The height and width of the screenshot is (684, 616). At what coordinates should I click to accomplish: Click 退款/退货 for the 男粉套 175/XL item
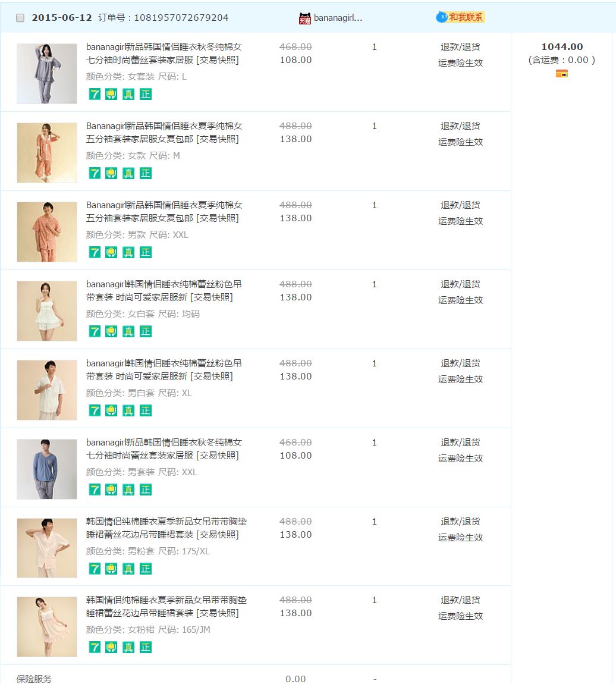tap(460, 522)
